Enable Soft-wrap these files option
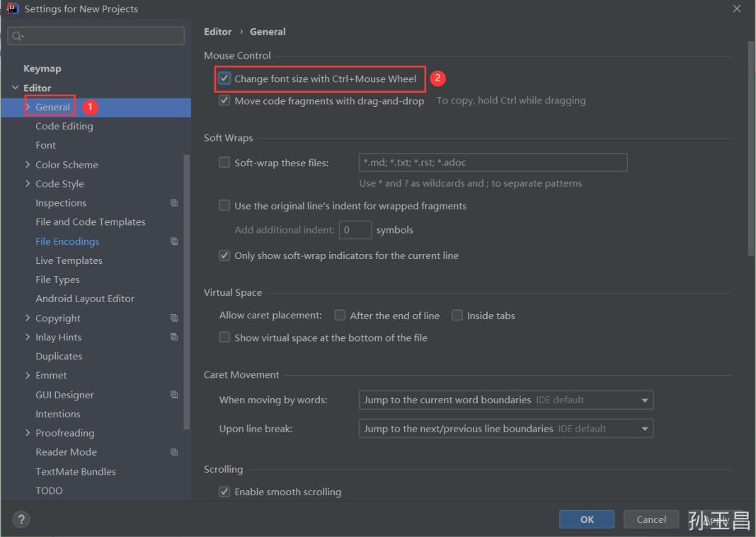 [225, 162]
